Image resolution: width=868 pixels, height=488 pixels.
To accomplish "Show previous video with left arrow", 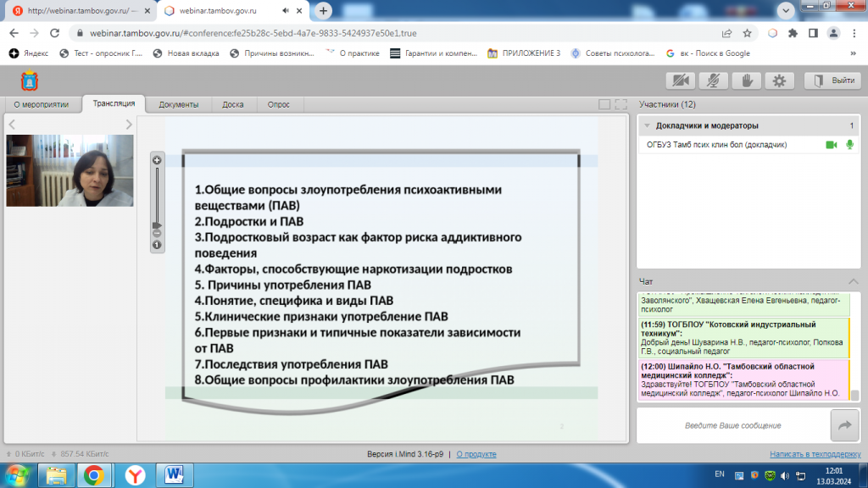I will click(x=12, y=125).
